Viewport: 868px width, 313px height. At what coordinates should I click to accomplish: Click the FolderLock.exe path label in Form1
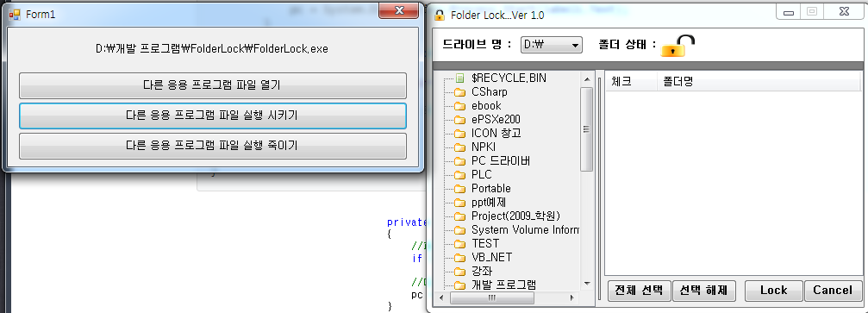[212, 49]
